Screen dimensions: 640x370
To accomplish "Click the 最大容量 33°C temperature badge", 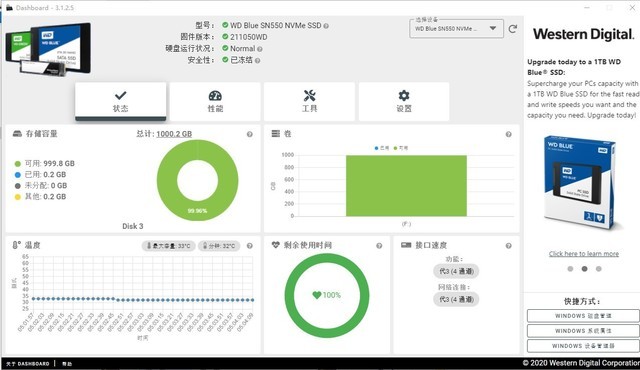I will tap(168, 246).
